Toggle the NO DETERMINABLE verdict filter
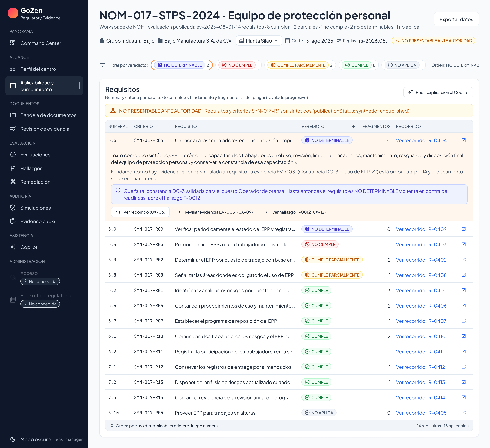 click(182, 65)
